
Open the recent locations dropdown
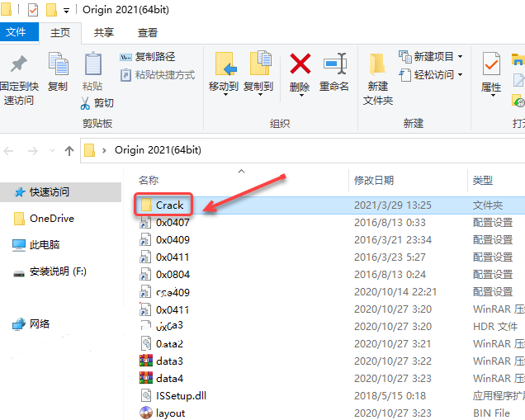point(52,151)
